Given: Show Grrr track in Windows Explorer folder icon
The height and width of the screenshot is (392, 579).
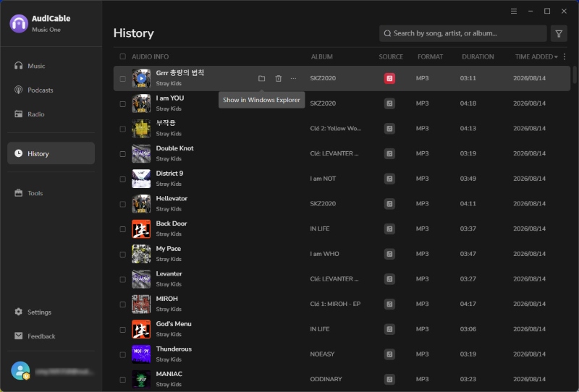Looking at the screenshot, I should click(261, 78).
